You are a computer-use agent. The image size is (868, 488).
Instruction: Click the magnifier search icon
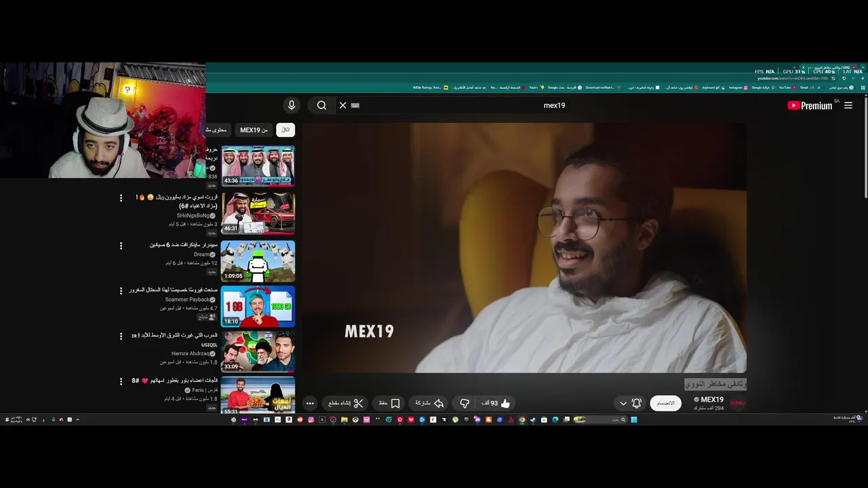coord(321,105)
